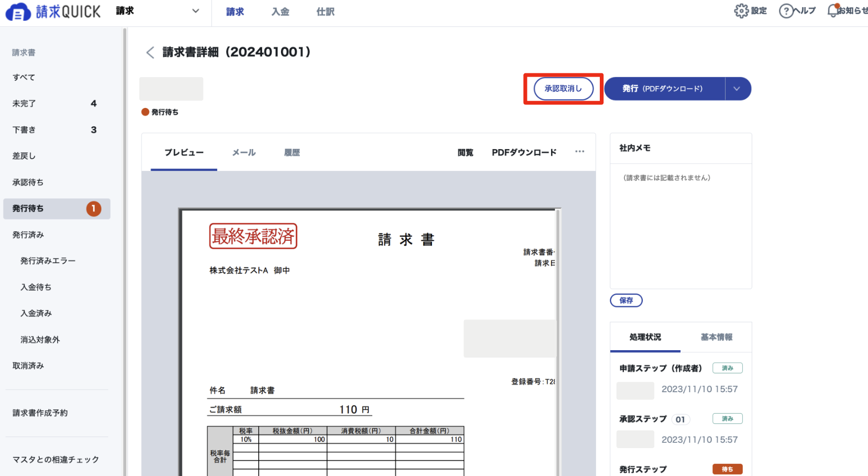Expand the 請求 module dropdown in header

coord(195,11)
